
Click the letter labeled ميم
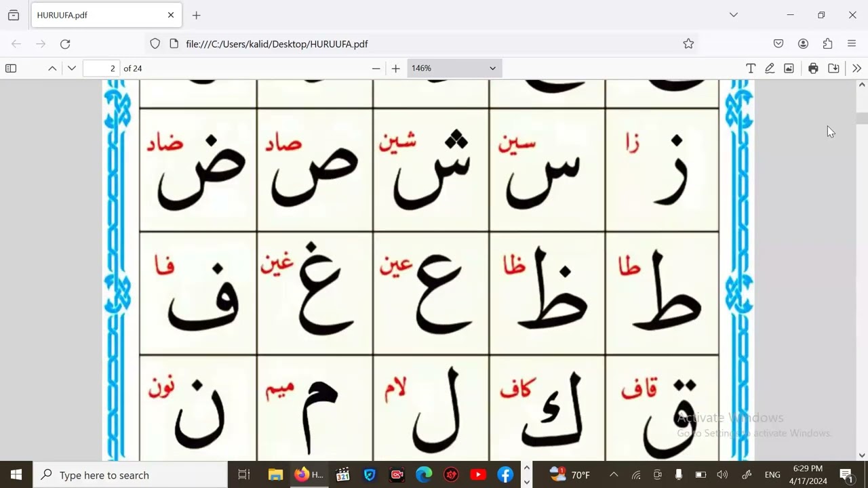pos(319,417)
